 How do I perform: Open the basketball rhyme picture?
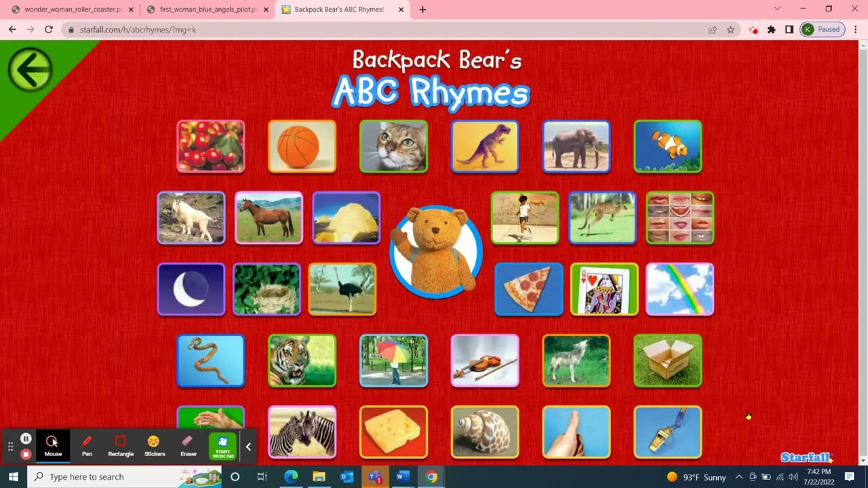[x=302, y=146]
